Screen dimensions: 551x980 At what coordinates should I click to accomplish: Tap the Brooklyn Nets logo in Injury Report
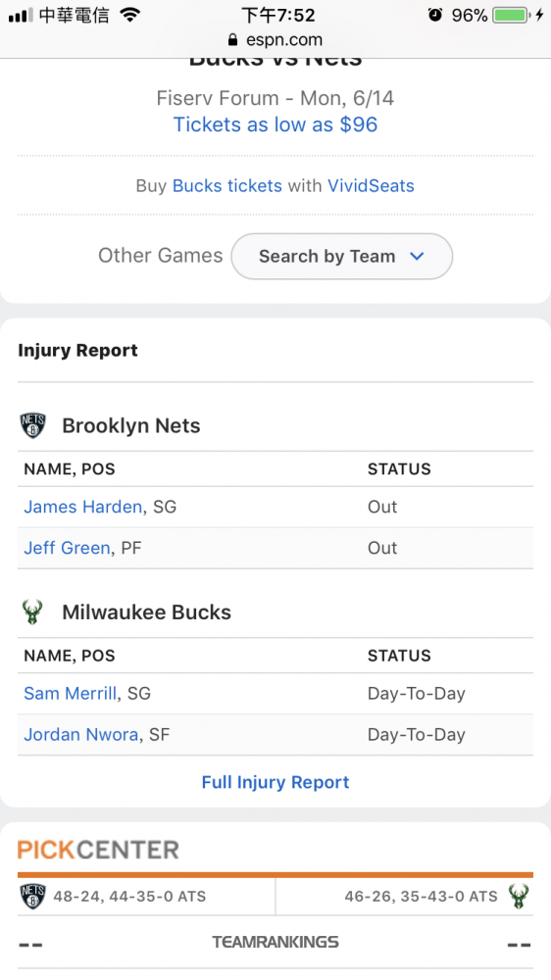pos(32,425)
